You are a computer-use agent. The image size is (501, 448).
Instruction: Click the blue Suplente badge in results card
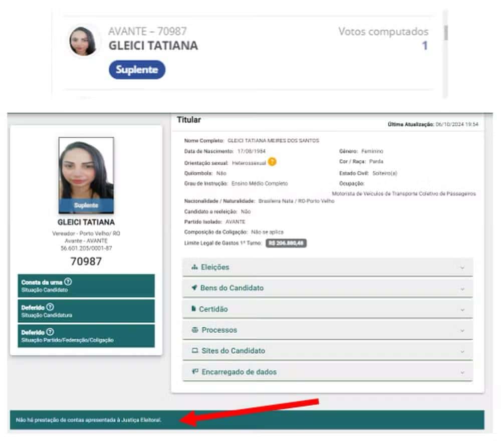point(137,70)
